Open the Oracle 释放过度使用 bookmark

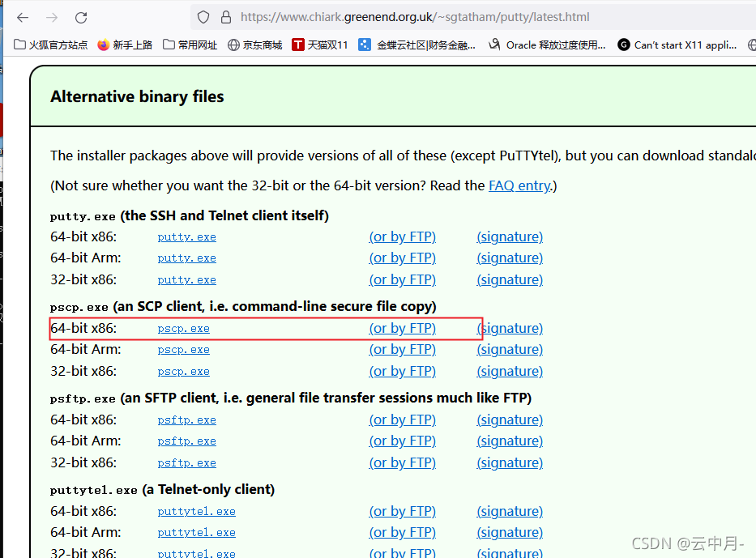pos(547,45)
